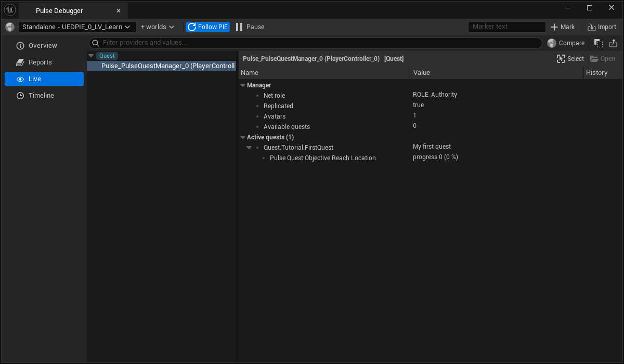Click the Follow PIE button
Viewport: 624px width, 364px height.
click(207, 27)
